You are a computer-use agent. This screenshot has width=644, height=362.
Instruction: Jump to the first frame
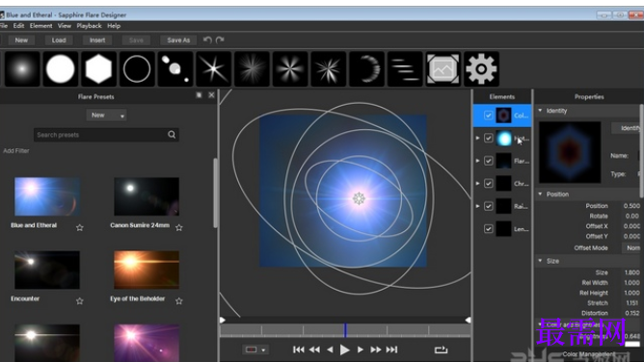[299, 349]
